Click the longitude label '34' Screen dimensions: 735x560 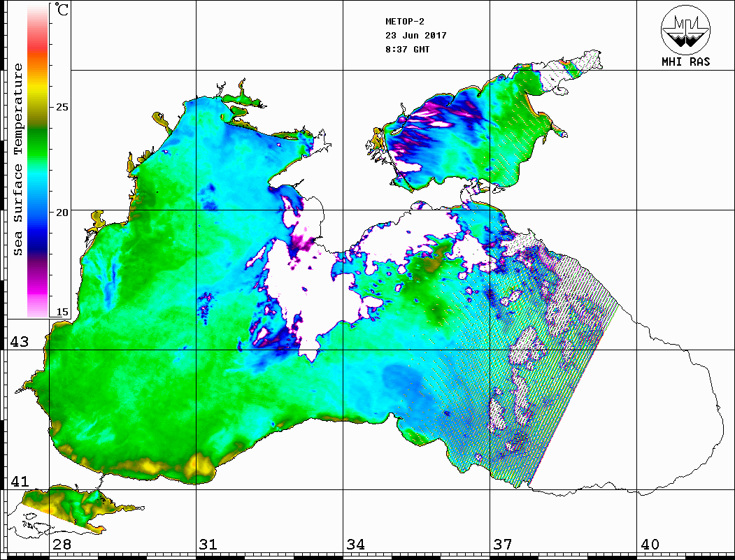[x=356, y=545]
